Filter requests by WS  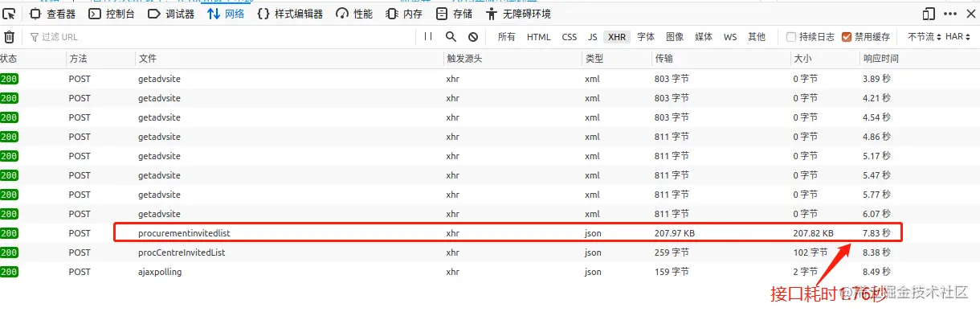pos(730,37)
